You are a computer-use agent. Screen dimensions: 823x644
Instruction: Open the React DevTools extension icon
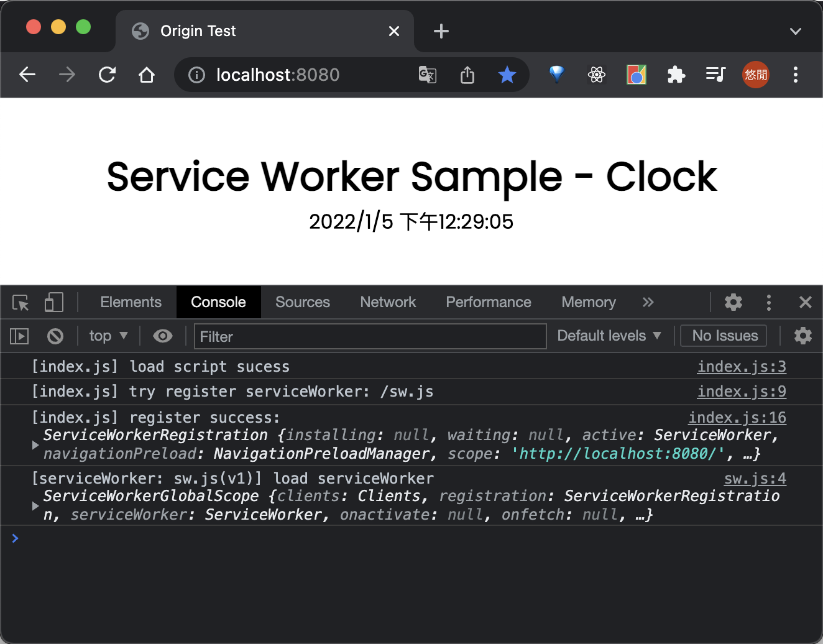(596, 75)
